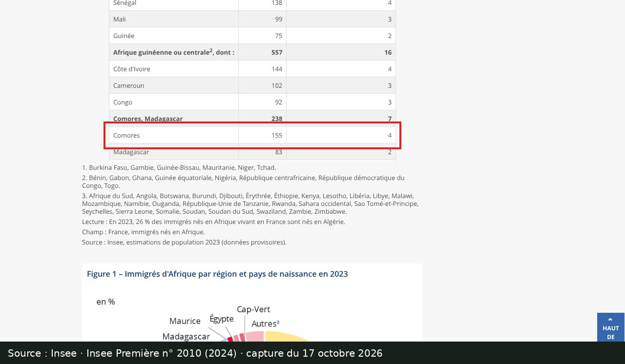
Task: Click the value "83" in the Madagascar row
Action: (278, 152)
